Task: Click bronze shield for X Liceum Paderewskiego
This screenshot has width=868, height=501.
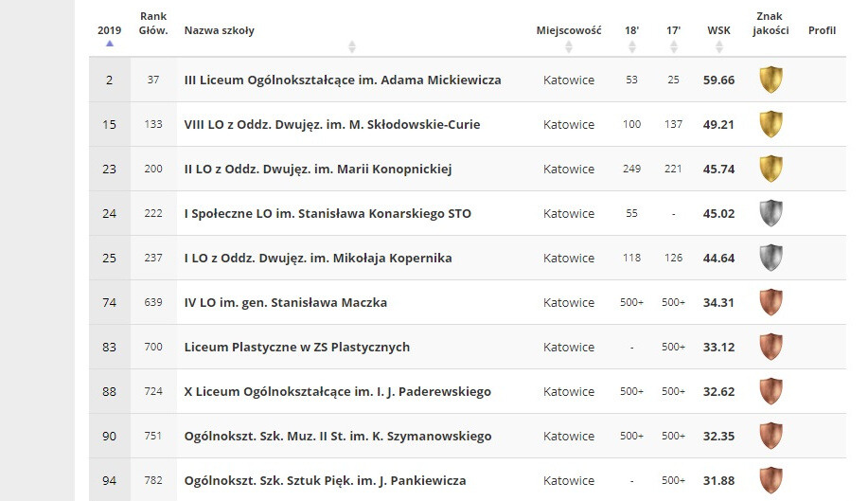Action: [771, 391]
